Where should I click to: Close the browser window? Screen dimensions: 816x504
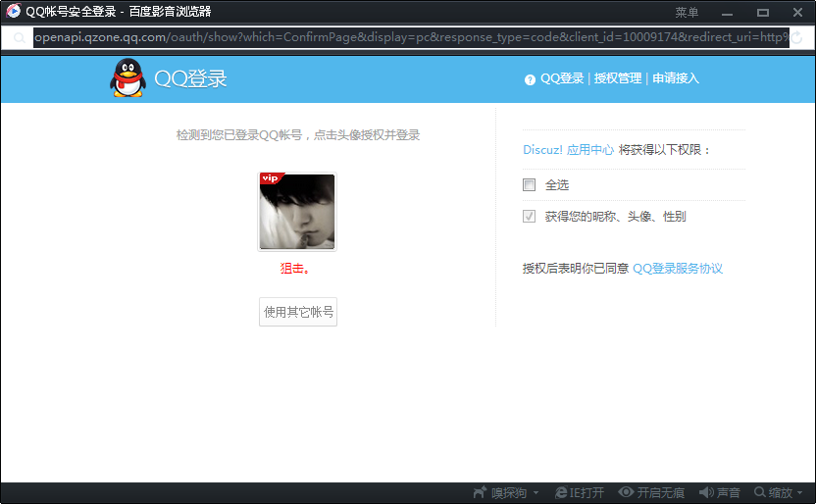pos(797,12)
